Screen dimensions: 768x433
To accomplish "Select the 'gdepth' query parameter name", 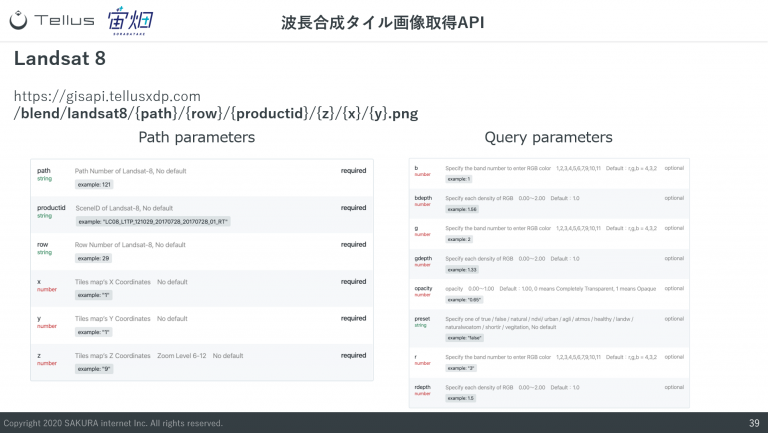I will coord(423,258).
